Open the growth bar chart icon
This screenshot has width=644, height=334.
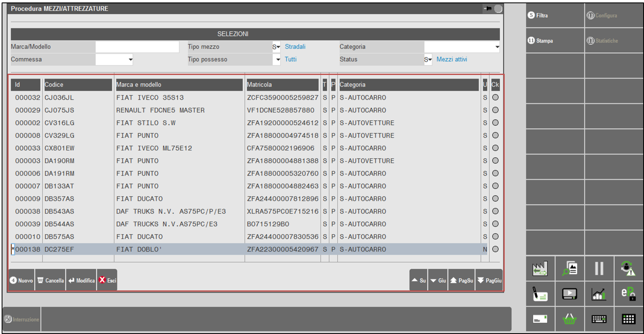point(599,294)
